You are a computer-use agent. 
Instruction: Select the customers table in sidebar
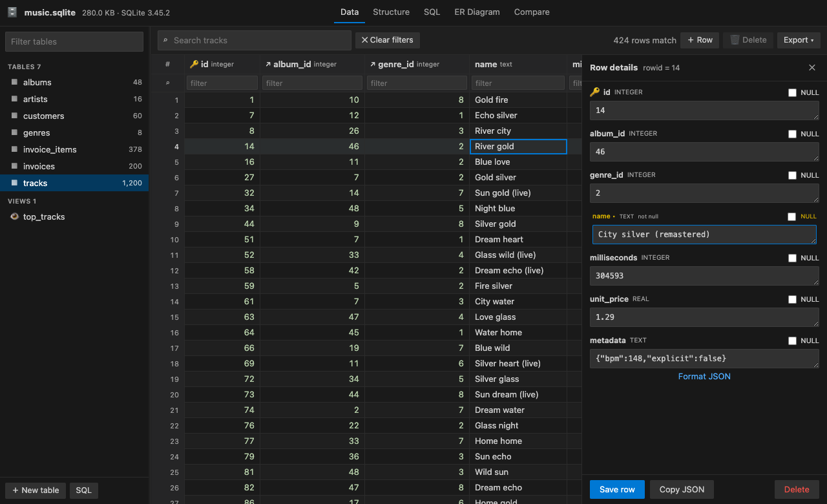[74, 116]
